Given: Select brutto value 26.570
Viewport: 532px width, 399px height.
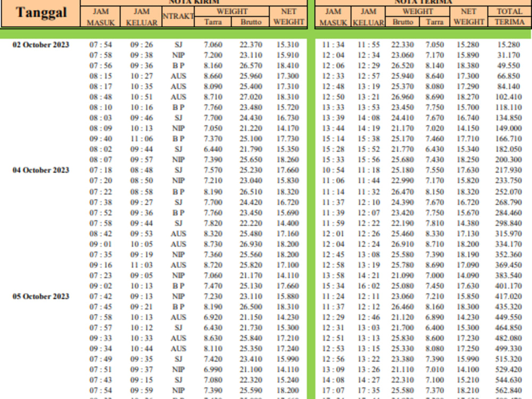Looking at the screenshot, I should coord(251,65).
